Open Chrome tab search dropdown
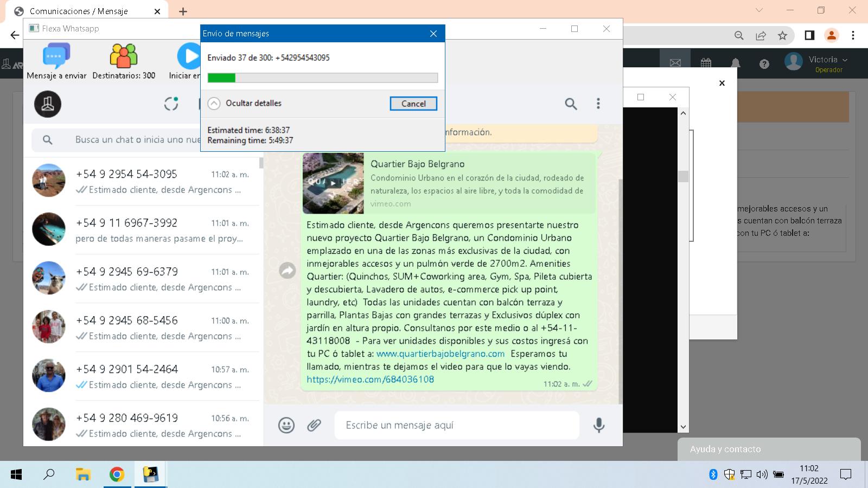Viewport: 868px width, 488px height. tap(759, 10)
